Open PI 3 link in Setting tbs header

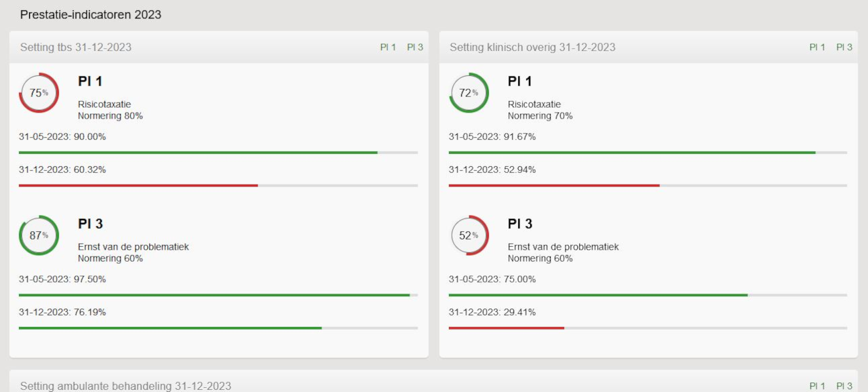pyautogui.click(x=415, y=47)
